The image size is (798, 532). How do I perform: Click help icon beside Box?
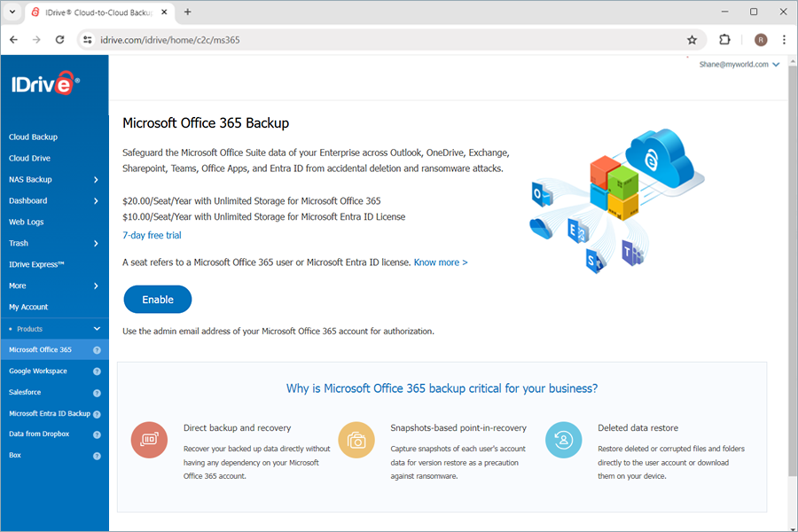coord(97,456)
